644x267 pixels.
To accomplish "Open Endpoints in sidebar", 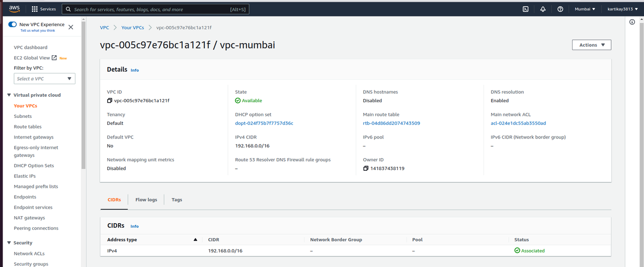I will click(x=25, y=197).
